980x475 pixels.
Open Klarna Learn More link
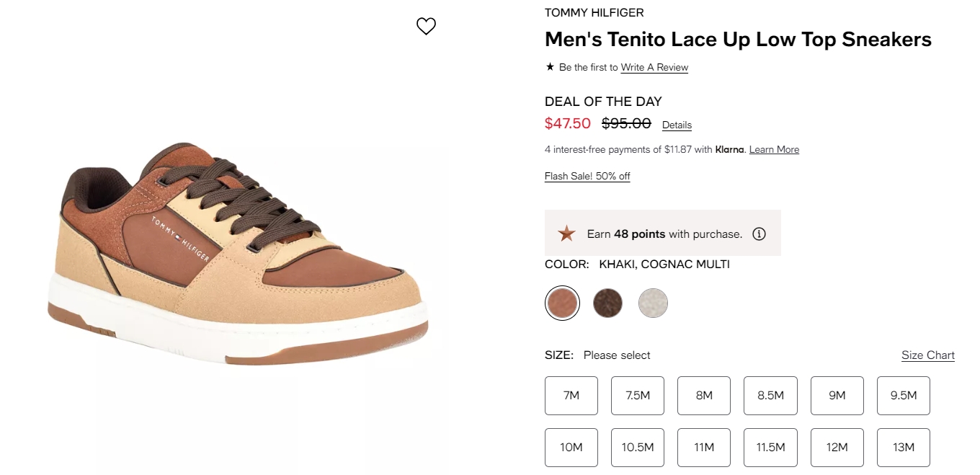(774, 149)
